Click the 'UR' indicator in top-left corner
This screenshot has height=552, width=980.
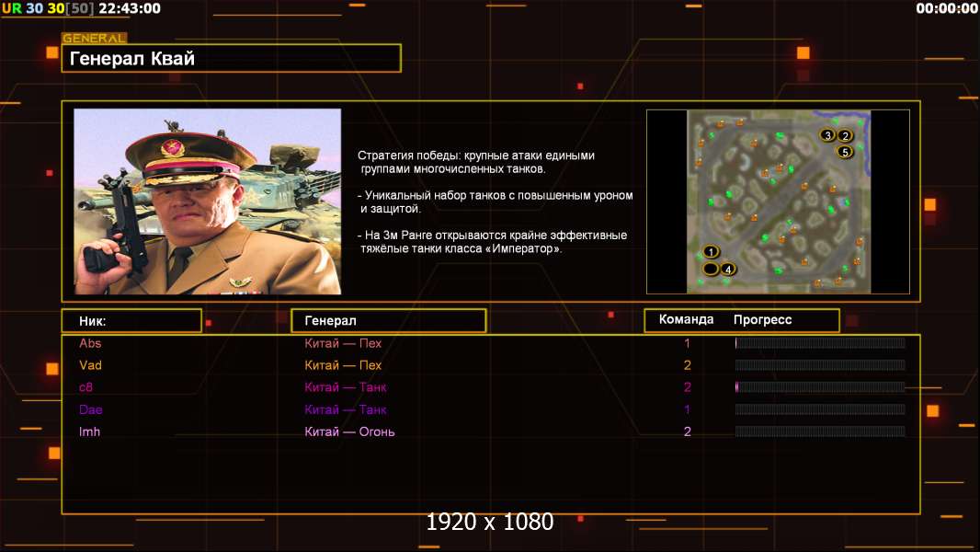(x=11, y=8)
